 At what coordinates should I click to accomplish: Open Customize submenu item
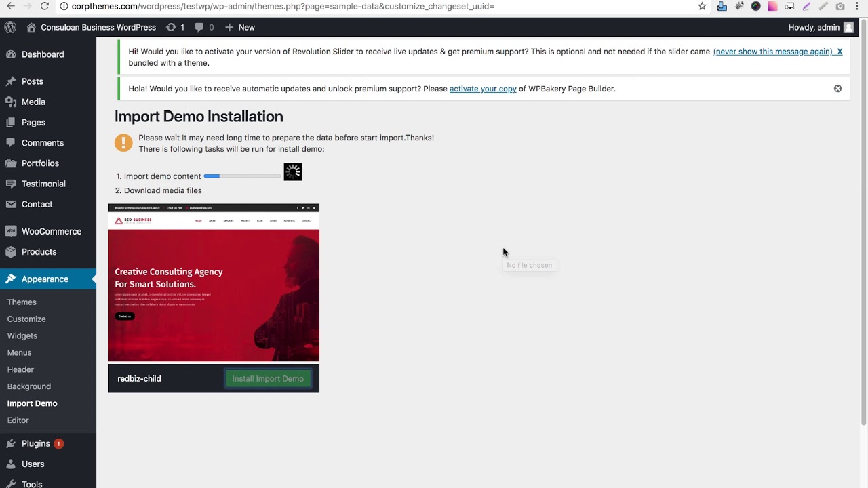26,319
